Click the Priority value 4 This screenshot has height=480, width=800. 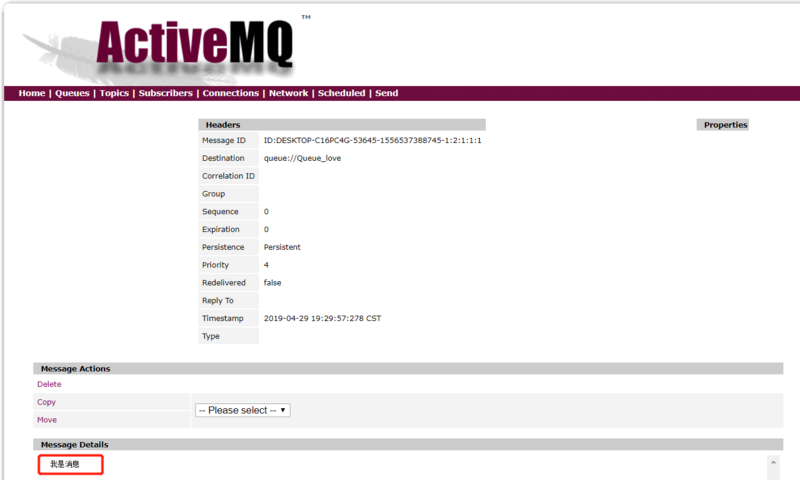266,265
